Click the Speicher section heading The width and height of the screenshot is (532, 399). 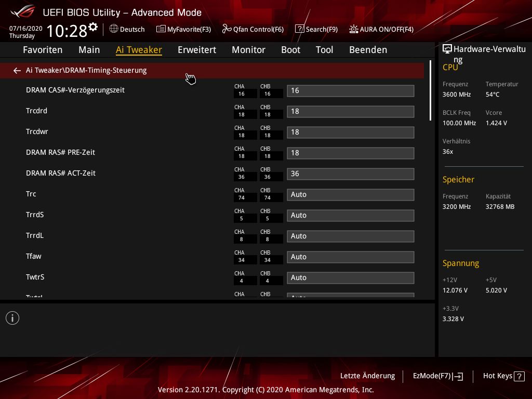(458, 179)
